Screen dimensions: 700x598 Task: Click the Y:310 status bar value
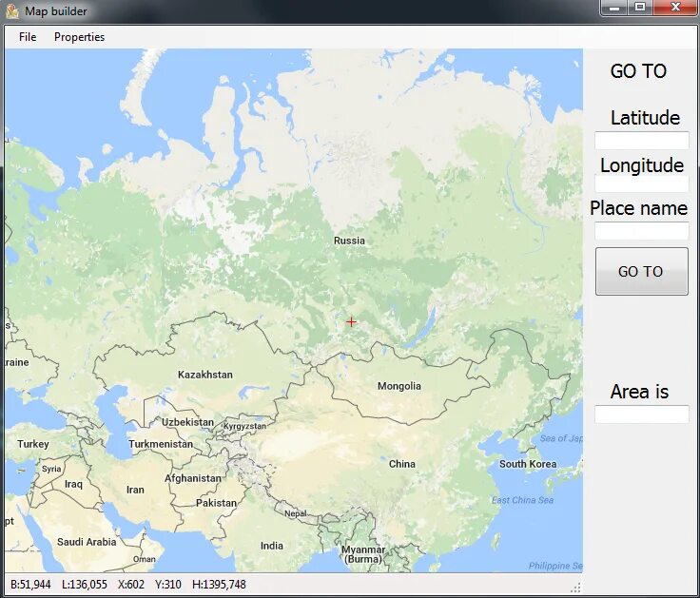coord(167,585)
